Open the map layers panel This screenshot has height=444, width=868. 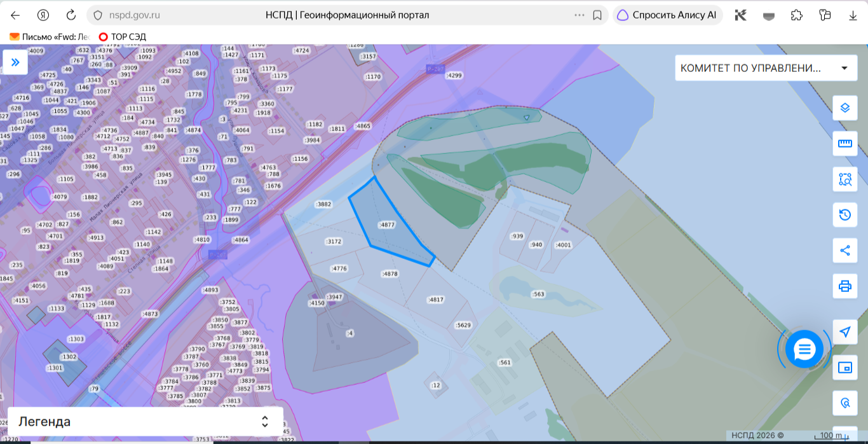[845, 108]
